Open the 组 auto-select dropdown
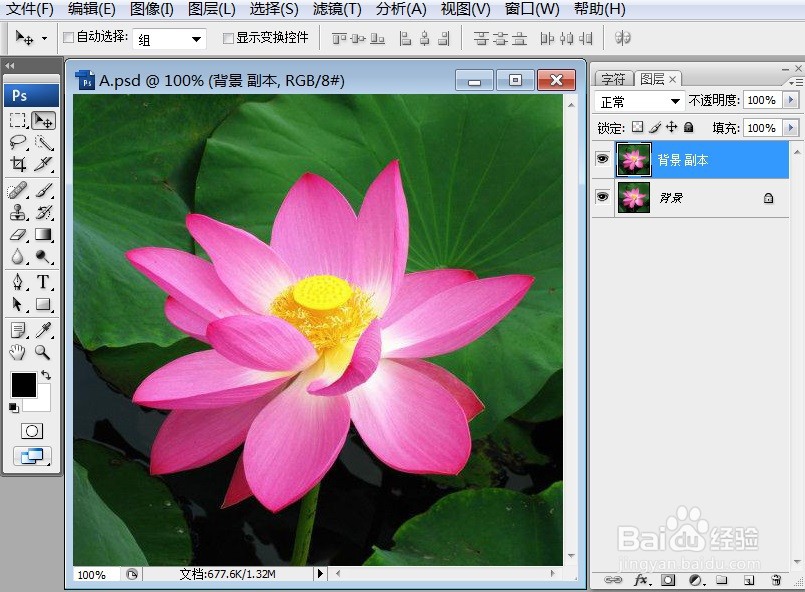This screenshot has width=805, height=592. pos(169,39)
